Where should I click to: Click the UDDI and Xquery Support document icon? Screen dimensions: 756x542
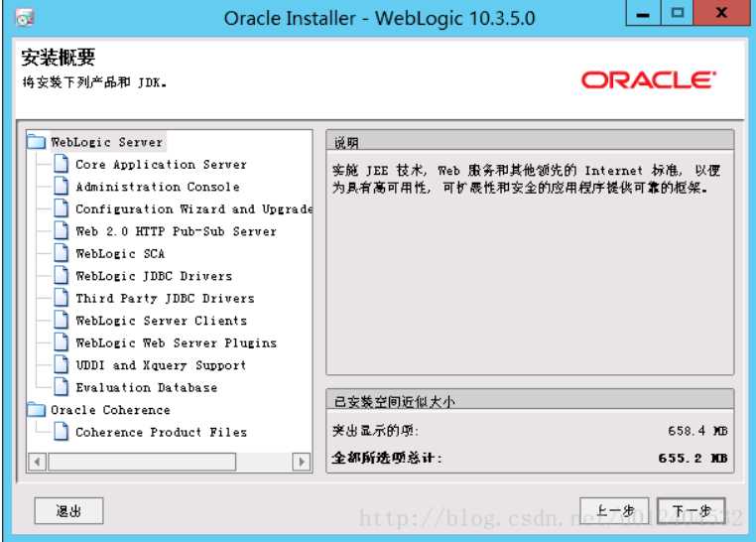(x=61, y=364)
